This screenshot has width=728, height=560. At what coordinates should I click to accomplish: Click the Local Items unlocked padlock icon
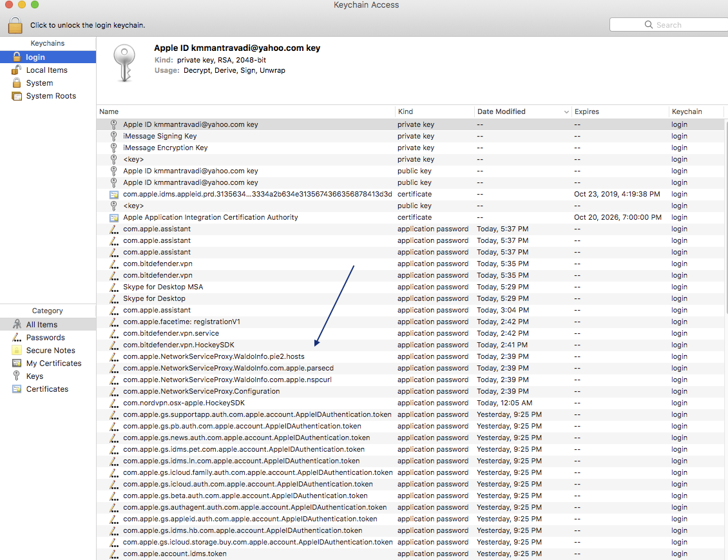coord(17,70)
